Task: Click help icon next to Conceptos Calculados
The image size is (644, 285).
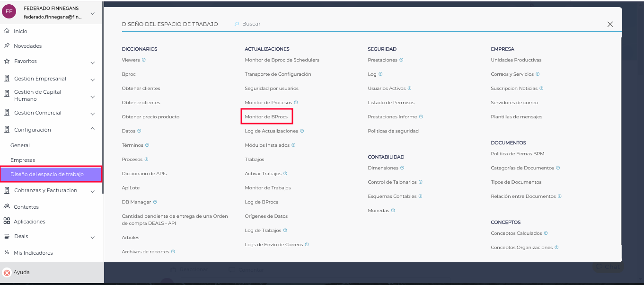Action: point(546,233)
